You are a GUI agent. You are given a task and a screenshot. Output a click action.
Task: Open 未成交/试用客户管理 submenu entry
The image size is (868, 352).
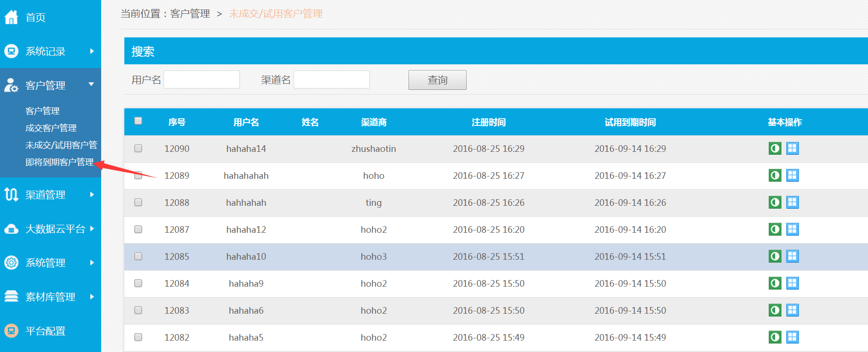tap(61, 145)
